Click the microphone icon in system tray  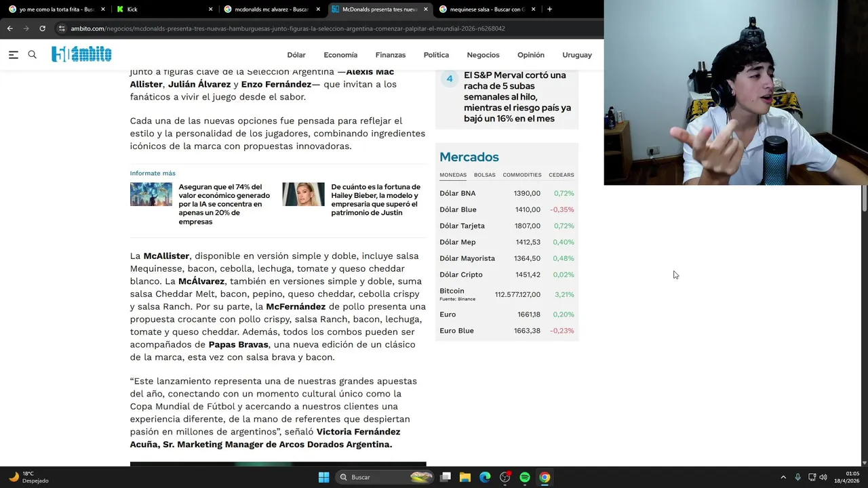[797, 477]
